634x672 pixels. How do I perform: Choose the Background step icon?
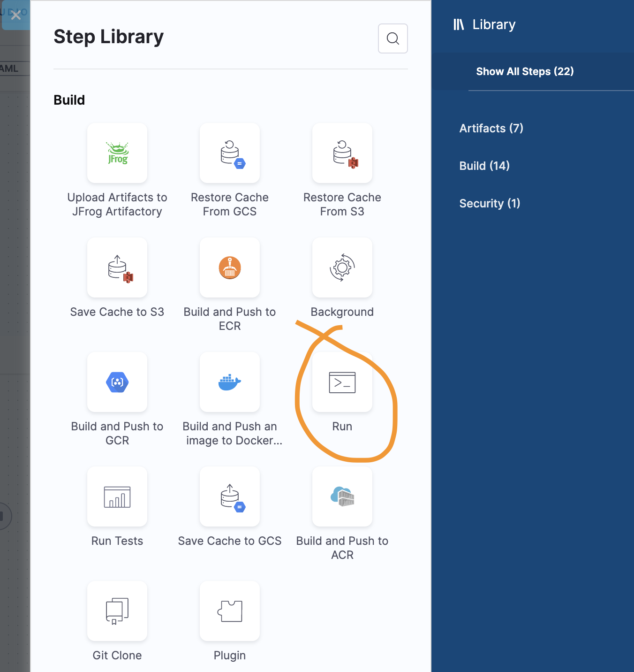(x=342, y=267)
